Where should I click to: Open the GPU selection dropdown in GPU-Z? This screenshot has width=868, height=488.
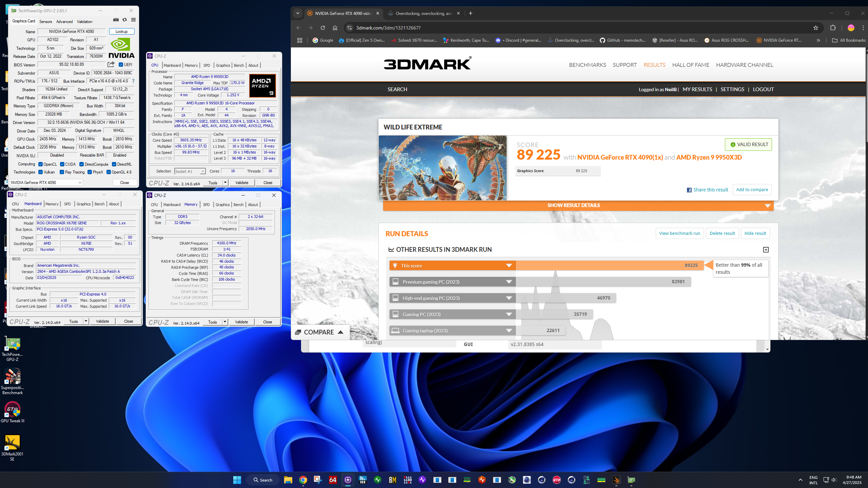(x=46, y=183)
